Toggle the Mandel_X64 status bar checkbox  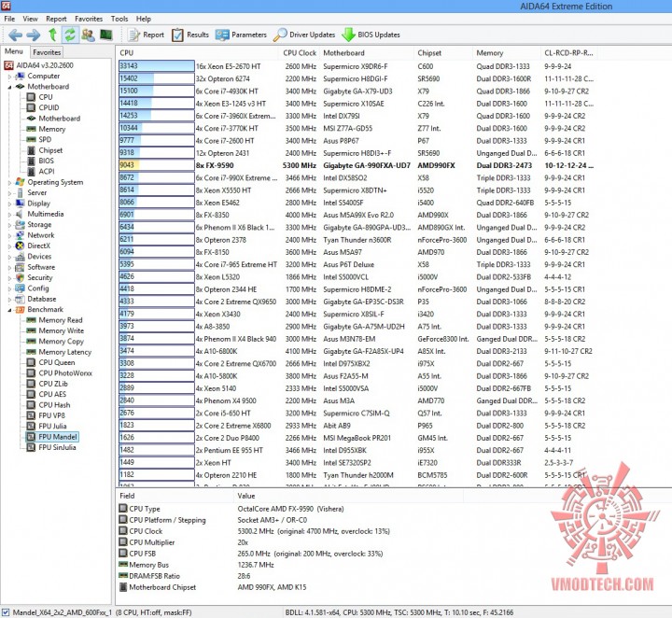point(6,612)
